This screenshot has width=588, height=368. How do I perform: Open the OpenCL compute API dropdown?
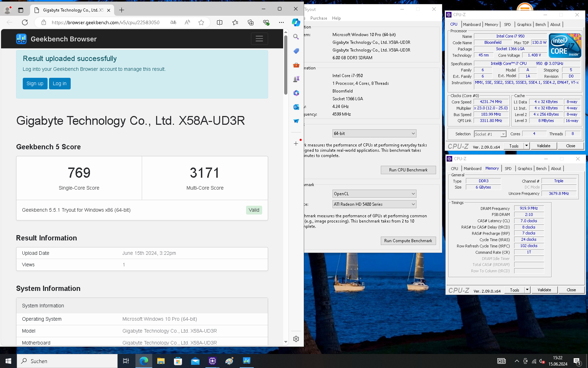[x=374, y=194]
